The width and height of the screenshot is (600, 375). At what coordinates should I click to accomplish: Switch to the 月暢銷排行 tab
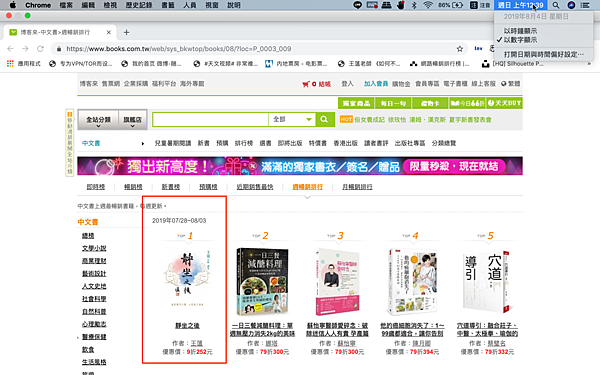(x=357, y=187)
